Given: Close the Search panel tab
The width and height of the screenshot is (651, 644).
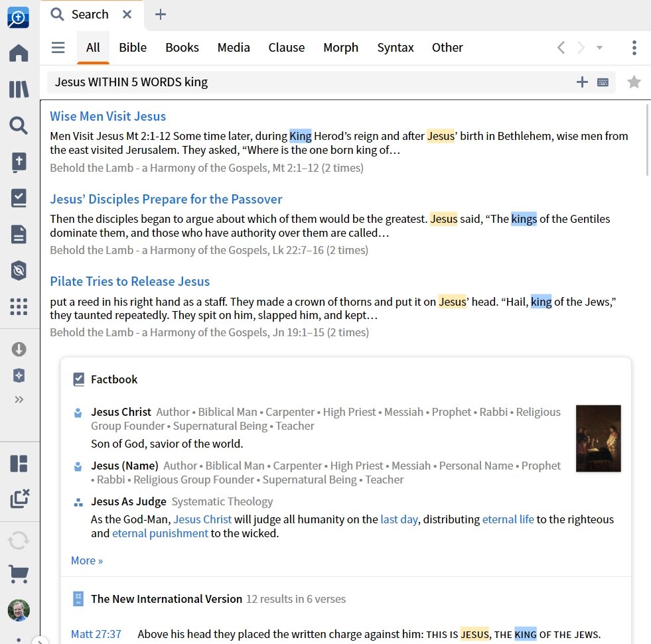Looking at the screenshot, I should pyautogui.click(x=127, y=15).
